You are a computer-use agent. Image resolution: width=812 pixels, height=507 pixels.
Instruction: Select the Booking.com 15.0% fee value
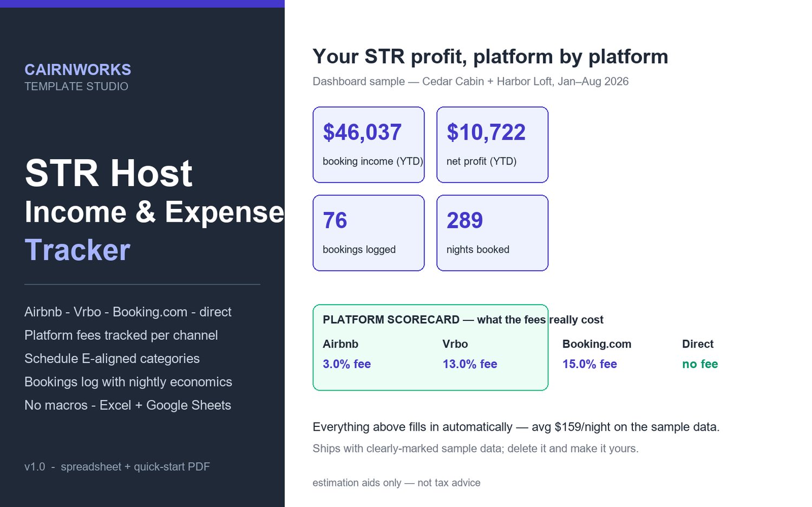click(x=590, y=364)
